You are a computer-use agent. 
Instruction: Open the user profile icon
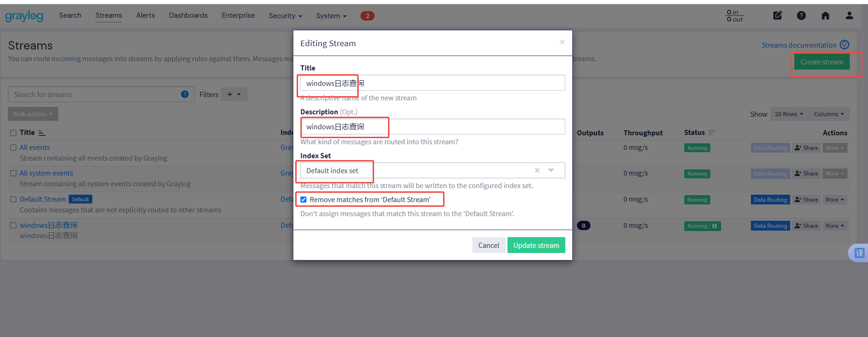coord(849,15)
